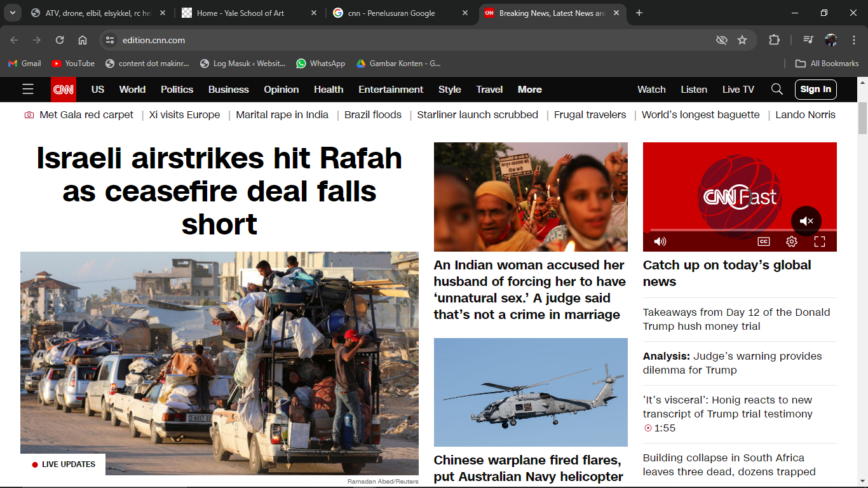Open the Chrome profile avatar menu

click(x=831, y=39)
